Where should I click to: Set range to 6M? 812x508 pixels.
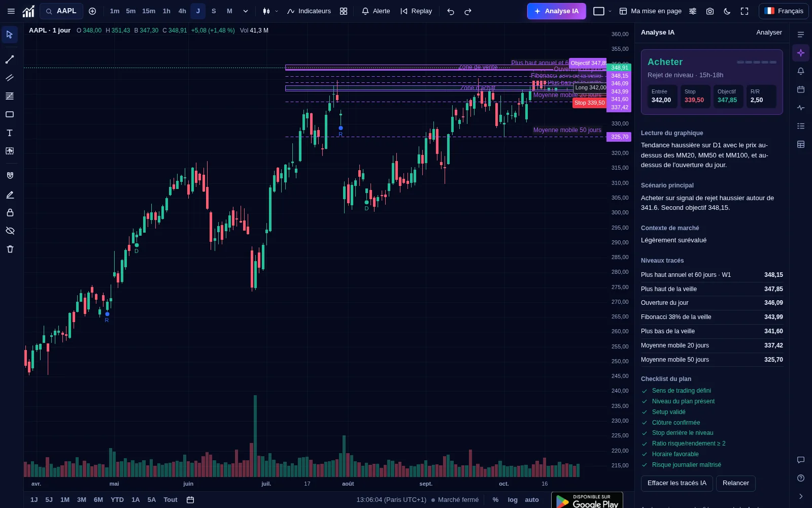(x=98, y=500)
